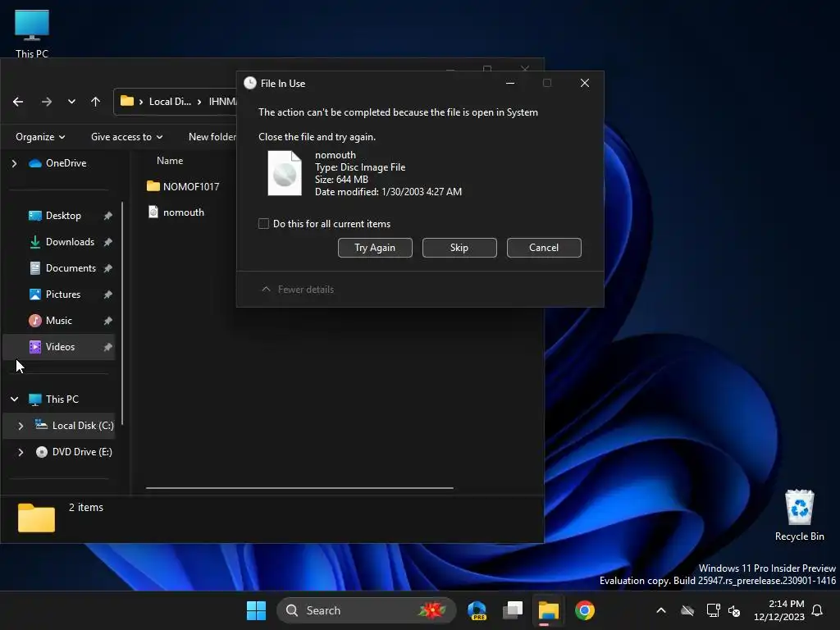Go back in File Explorer

18,101
